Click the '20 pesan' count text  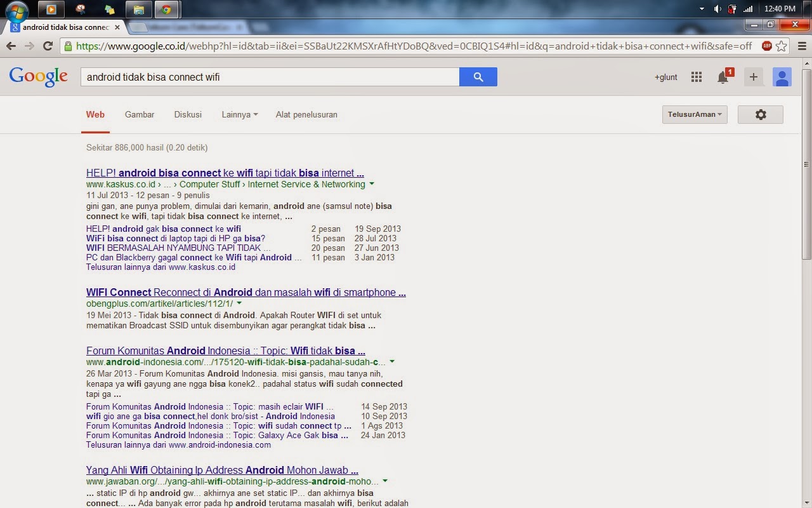point(328,248)
